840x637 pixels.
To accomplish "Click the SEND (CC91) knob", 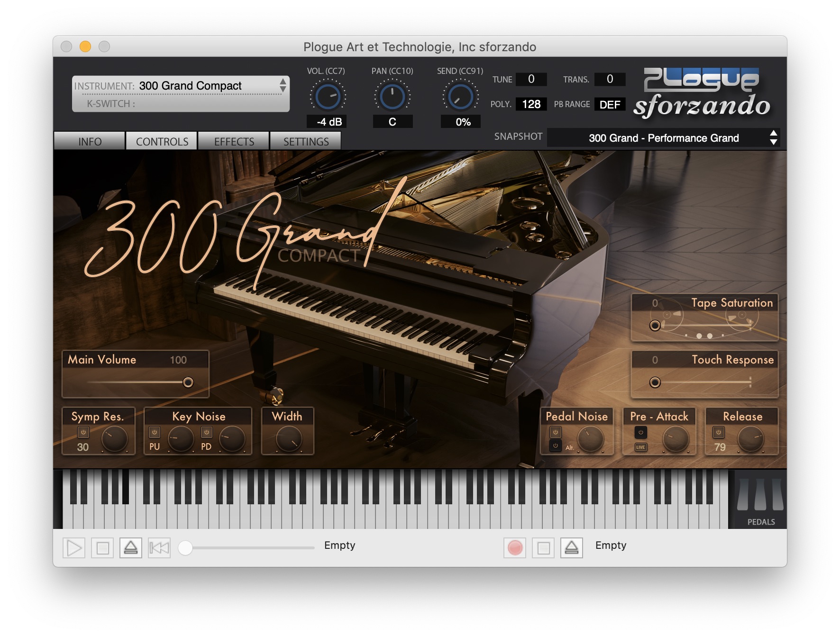I will 460,97.
